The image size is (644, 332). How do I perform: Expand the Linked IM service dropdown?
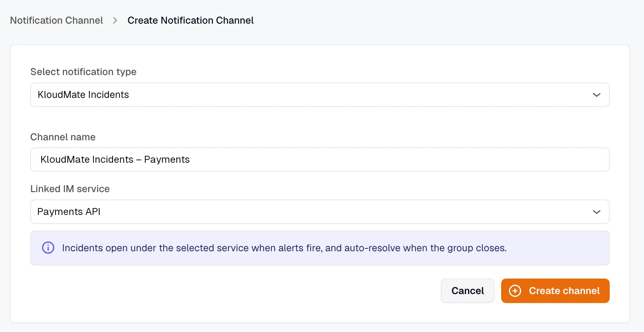pos(320,212)
